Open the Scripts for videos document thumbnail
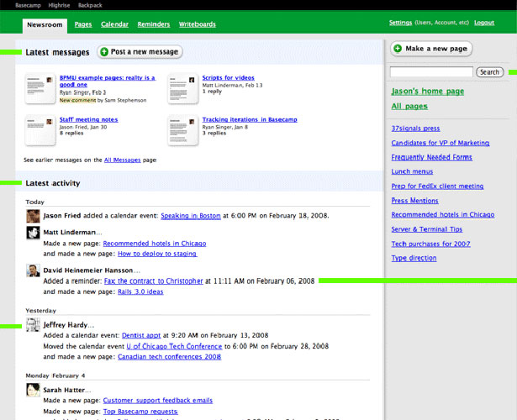517x420 pixels. (183, 88)
